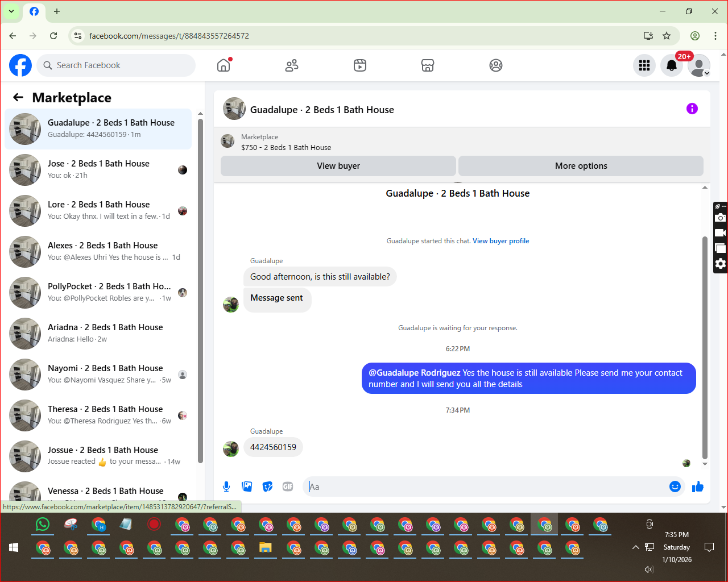Open the Chrome profile icon
Screen dimensions: 728x582
click(695, 36)
